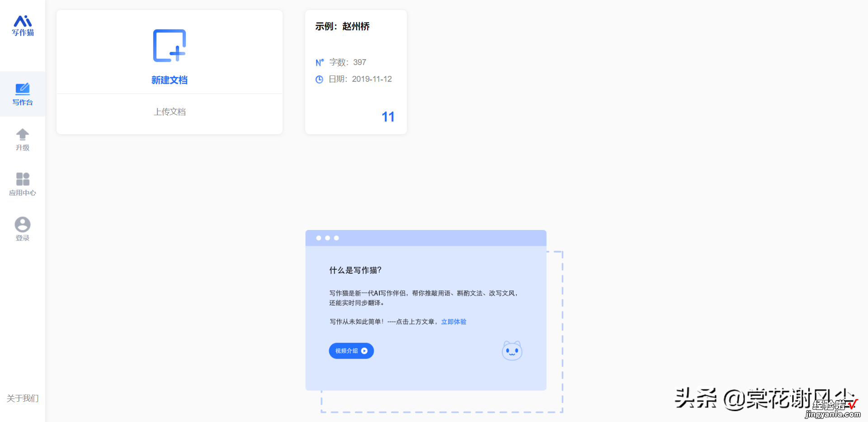Open the 升级 upgrade section
Screen dimensions: 868x422
[x=23, y=140]
